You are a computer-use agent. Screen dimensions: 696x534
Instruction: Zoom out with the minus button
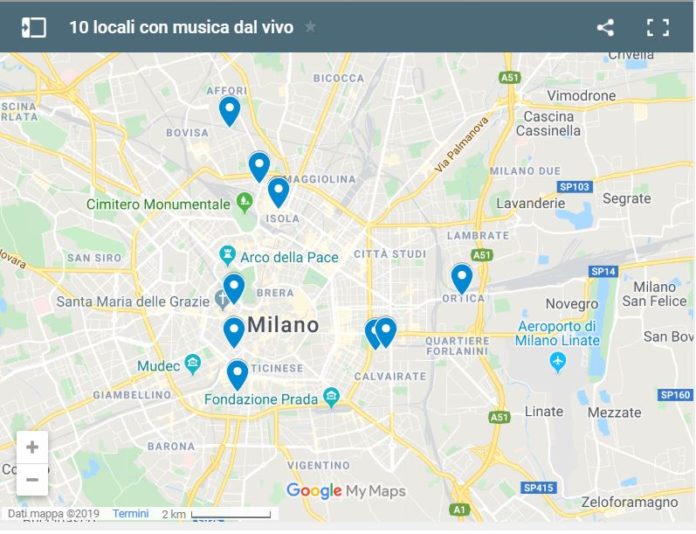point(32,480)
